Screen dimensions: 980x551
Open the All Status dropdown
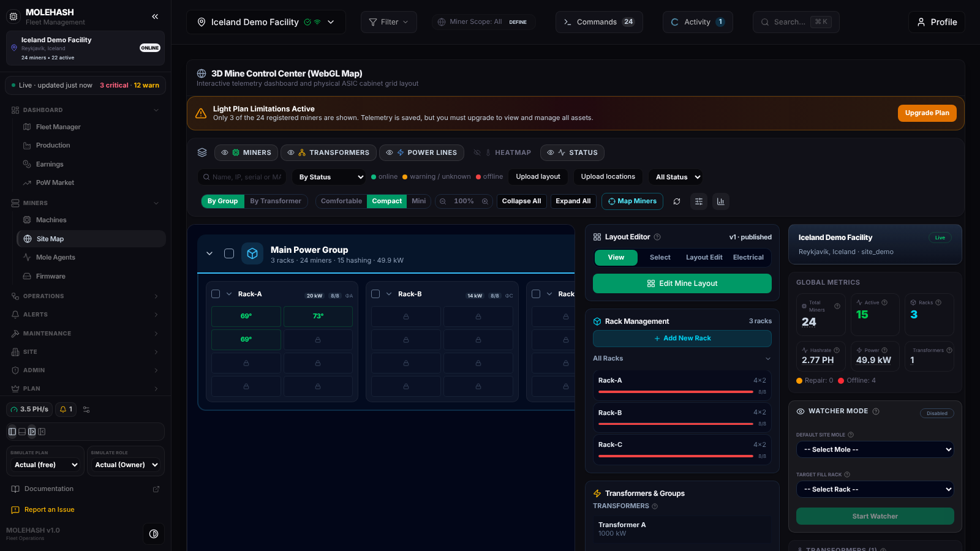click(x=676, y=177)
